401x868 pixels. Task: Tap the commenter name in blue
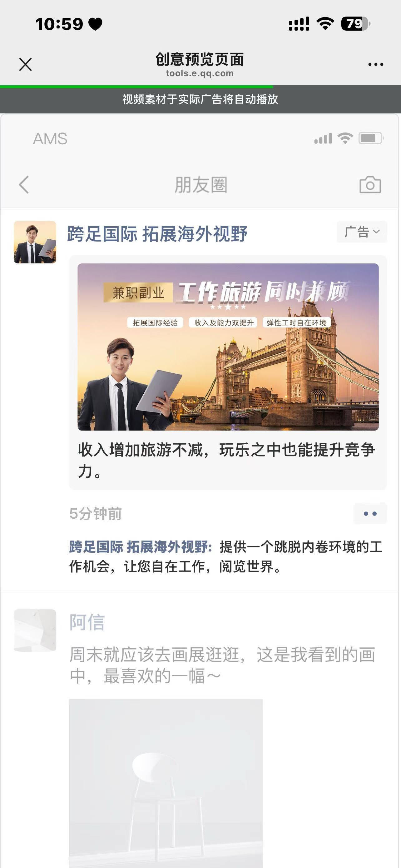click(141, 546)
